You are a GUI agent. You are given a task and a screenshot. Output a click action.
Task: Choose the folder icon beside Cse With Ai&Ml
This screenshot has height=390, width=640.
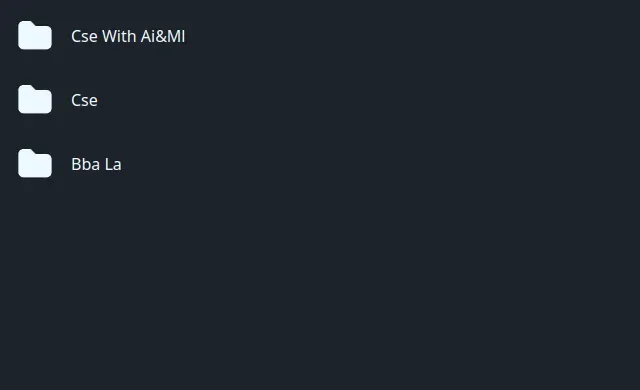[35, 35]
